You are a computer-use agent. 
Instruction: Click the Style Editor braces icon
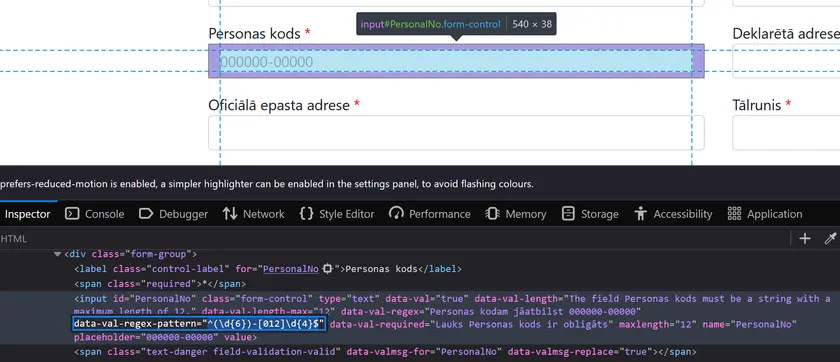(x=306, y=214)
